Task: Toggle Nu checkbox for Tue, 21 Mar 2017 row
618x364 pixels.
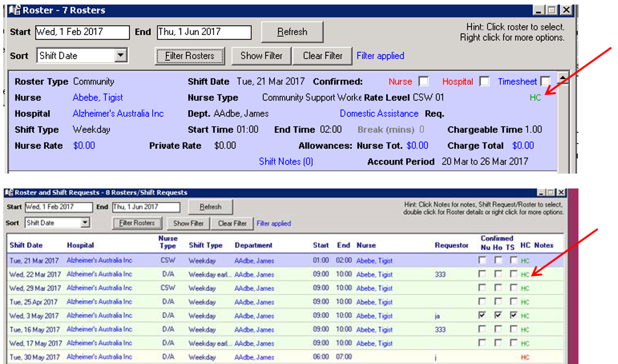Action: (x=482, y=260)
